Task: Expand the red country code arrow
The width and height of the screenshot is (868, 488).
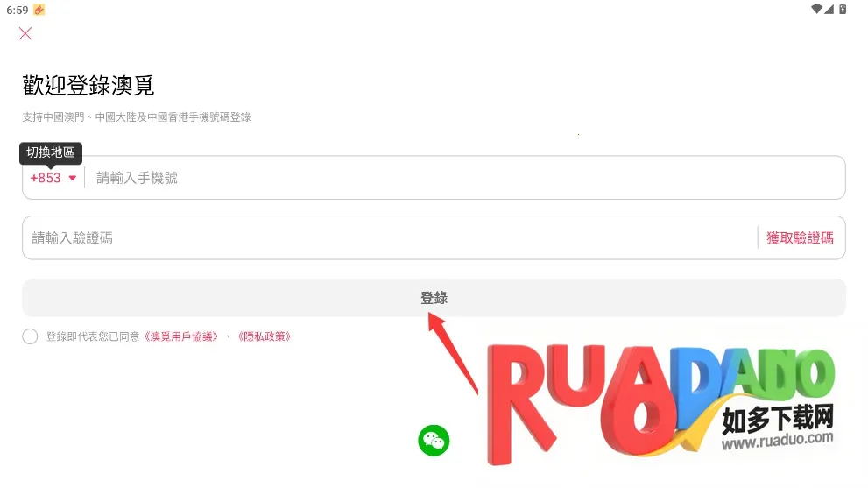Action: click(x=73, y=178)
